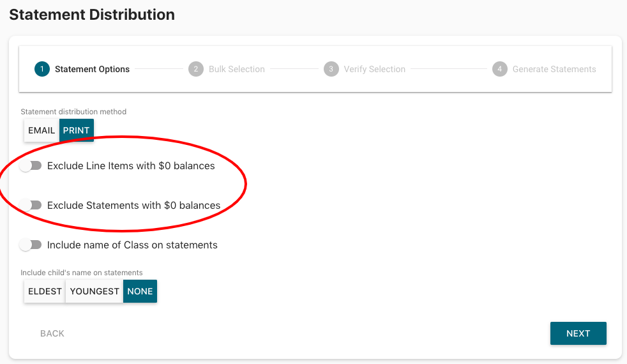Click the step 2 number circle

pos(196,69)
